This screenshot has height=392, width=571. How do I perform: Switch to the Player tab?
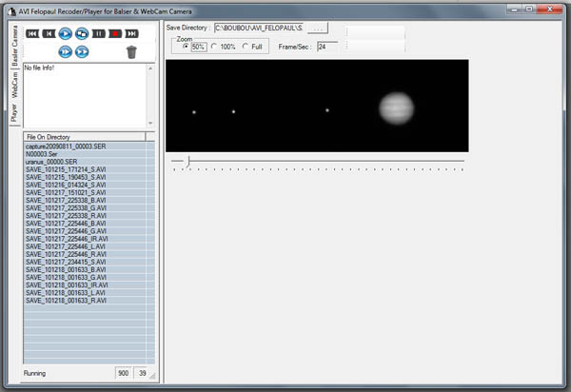[x=14, y=113]
